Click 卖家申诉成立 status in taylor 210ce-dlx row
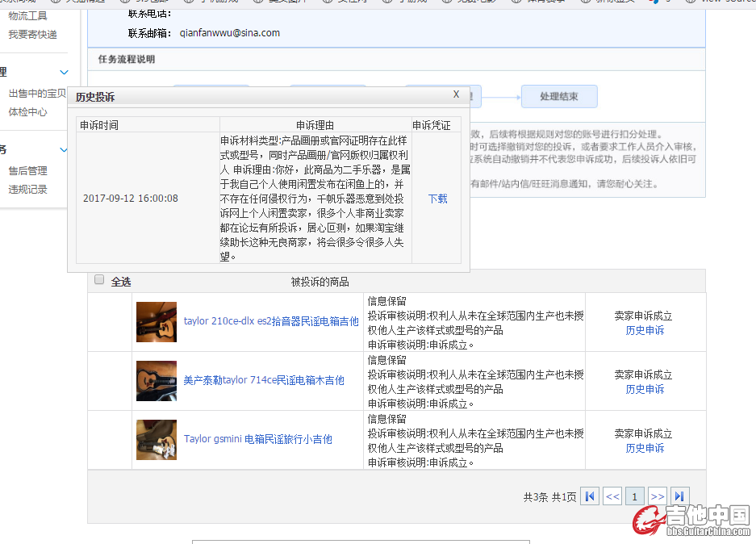This screenshot has width=756, height=544. pyautogui.click(x=643, y=316)
